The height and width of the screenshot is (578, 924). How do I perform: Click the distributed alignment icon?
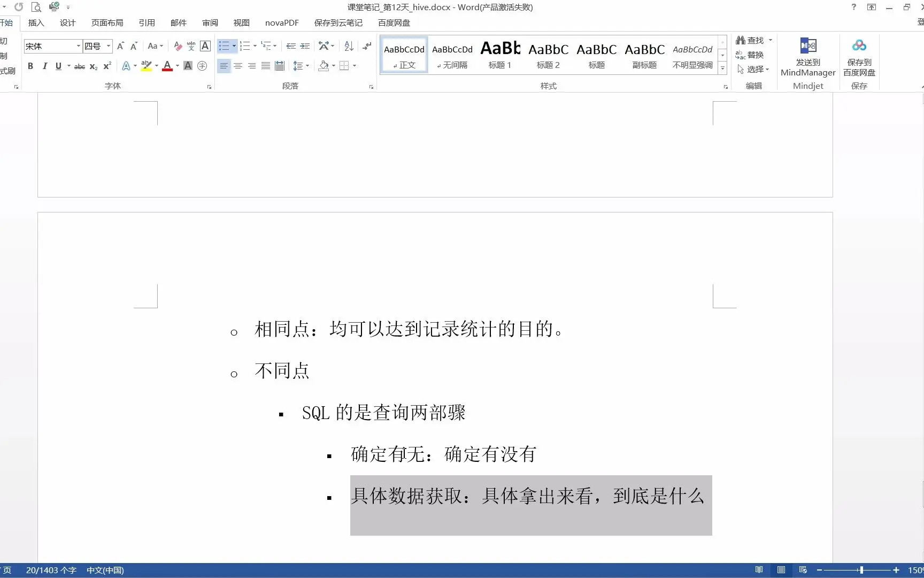(x=279, y=66)
